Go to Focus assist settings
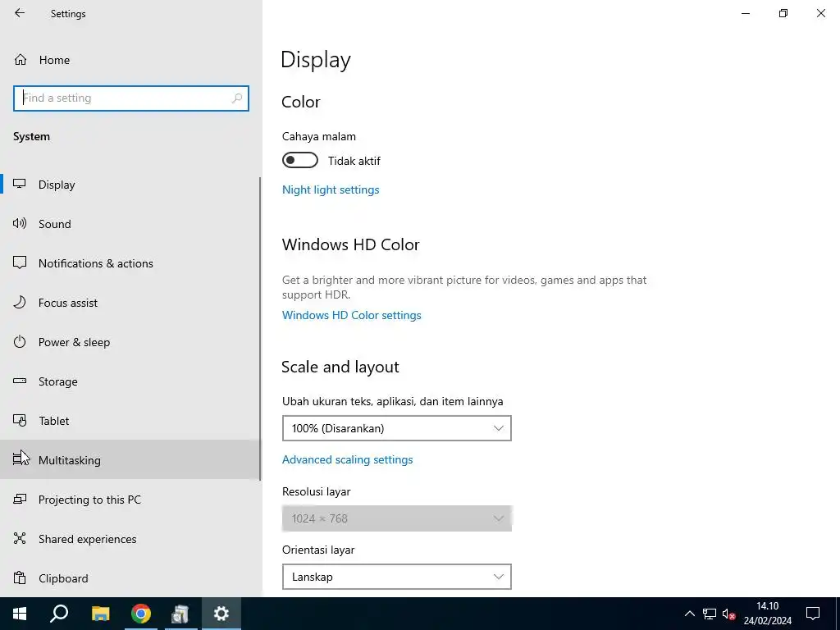Image resolution: width=840 pixels, height=630 pixels. [x=130, y=303]
